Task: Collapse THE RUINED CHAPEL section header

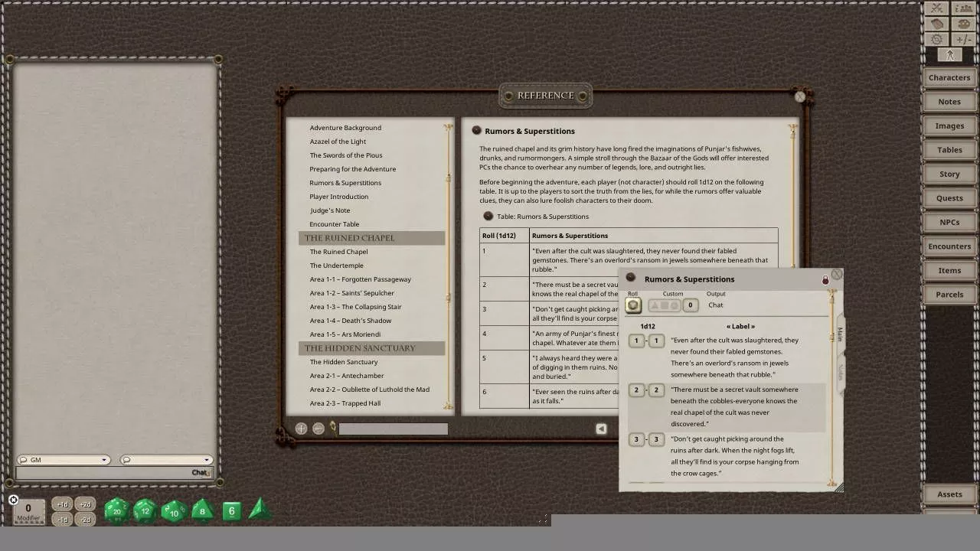Action: click(x=372, y=238)
